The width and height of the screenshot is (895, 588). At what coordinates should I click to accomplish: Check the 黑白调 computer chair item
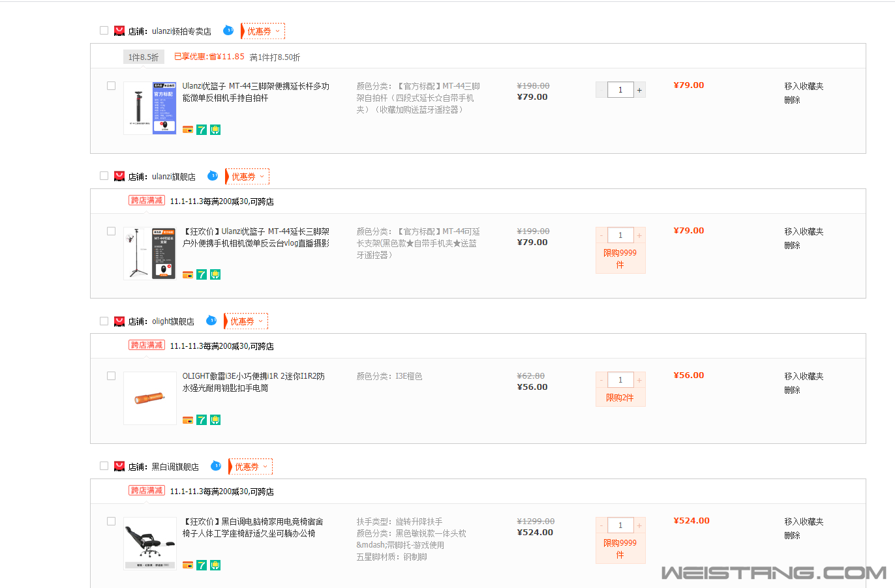coord(111,521)
